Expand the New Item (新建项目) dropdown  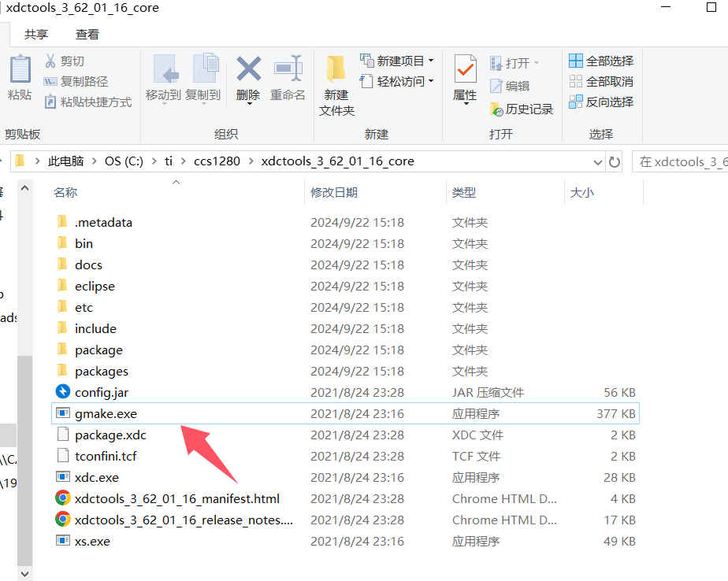pyautogui.click(x=432, y=61)
